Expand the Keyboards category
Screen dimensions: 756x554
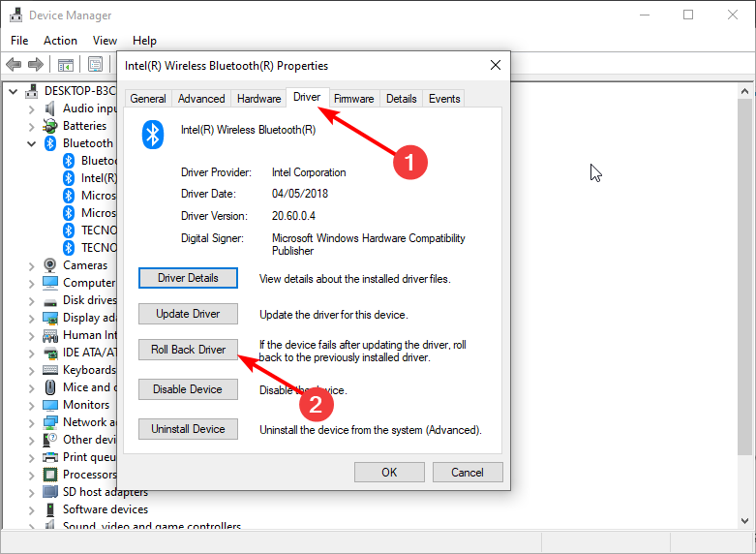click(x=31, y=371)
